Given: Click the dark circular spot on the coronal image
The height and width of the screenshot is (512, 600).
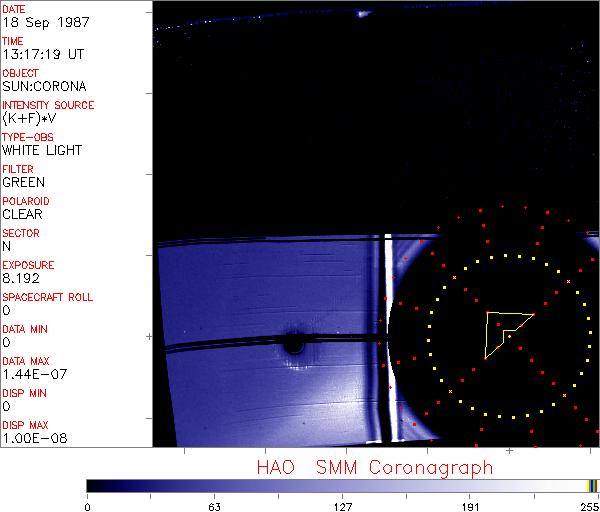Looking at the screenshot, I should coord(293,344).
